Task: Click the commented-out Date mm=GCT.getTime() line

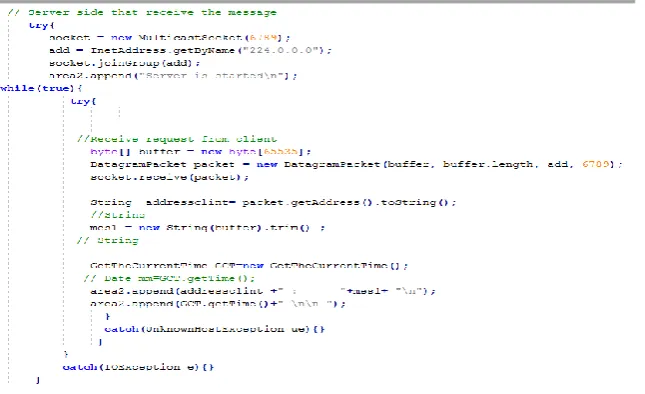Action: [x=169, y=278]
